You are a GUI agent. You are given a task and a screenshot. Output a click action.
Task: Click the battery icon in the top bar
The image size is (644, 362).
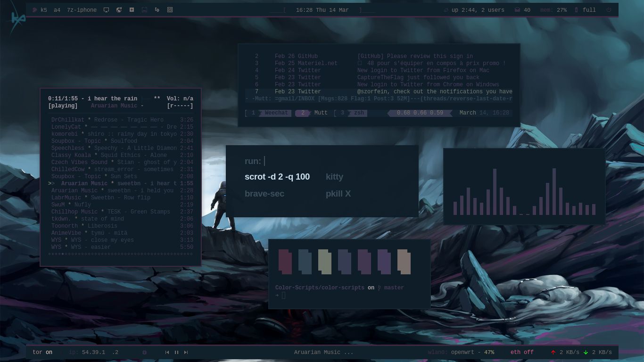(576, 10)
